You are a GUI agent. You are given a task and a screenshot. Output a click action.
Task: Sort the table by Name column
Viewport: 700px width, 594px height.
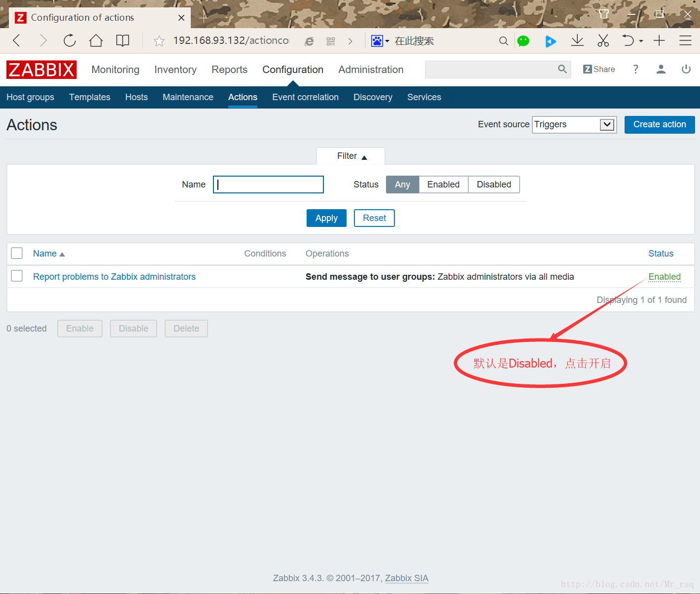[45, 254]
